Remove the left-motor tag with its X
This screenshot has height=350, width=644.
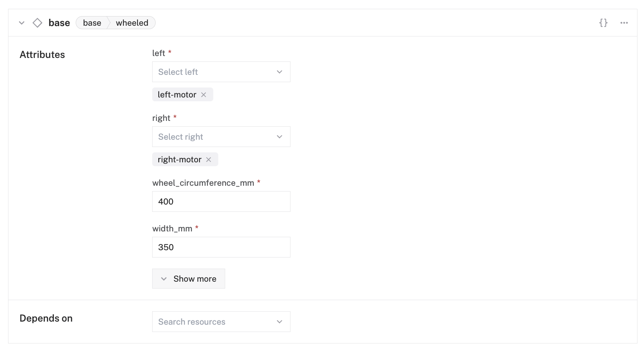point(204,95)
